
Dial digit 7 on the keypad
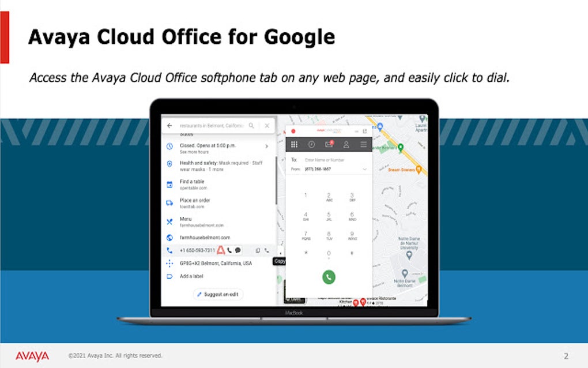(x=306, y=235)
